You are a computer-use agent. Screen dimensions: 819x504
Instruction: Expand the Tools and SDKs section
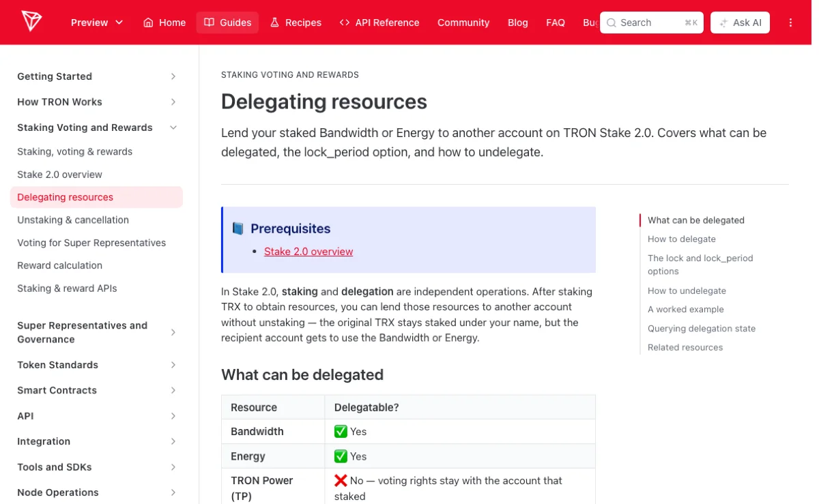click(x=97, y=467)
